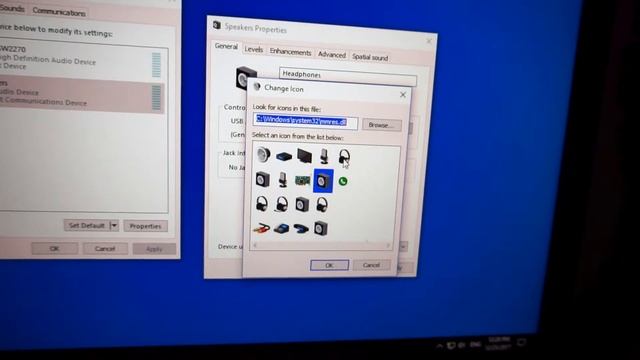Screen dimensions: 640x360
Task: Select speaker box icon left of second microphone
Action: tap(262, 179)
